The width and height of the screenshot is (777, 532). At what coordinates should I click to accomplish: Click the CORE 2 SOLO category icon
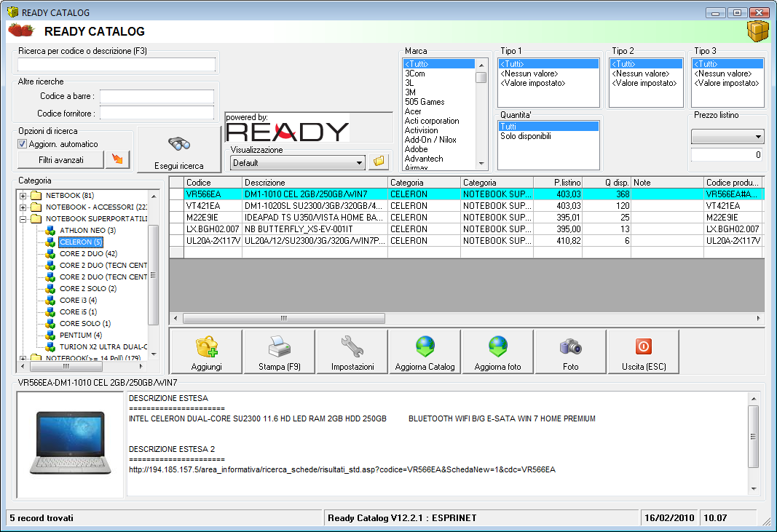50,288
